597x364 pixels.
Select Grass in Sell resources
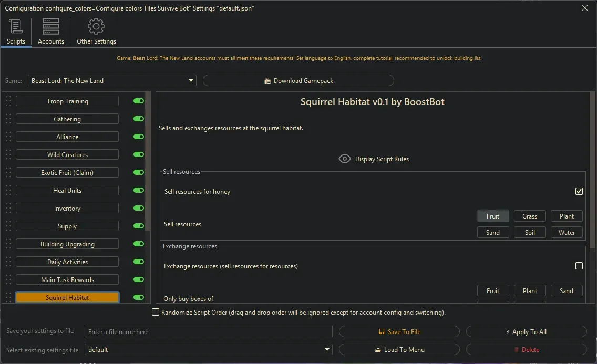[x=530, y=216]
